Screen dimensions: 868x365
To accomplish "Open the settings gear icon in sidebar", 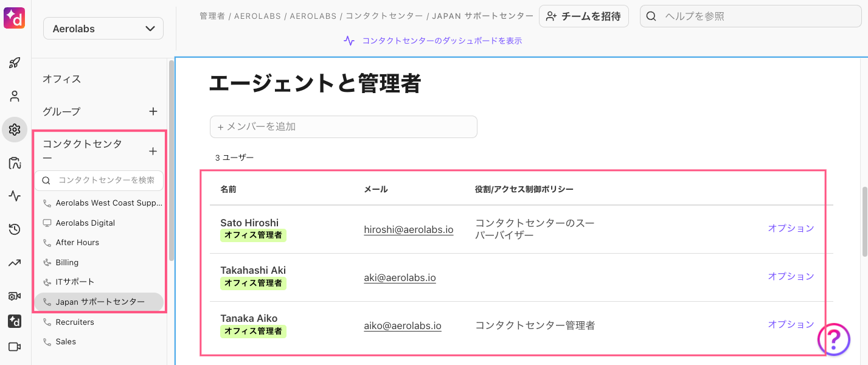I will pos(15,130).
